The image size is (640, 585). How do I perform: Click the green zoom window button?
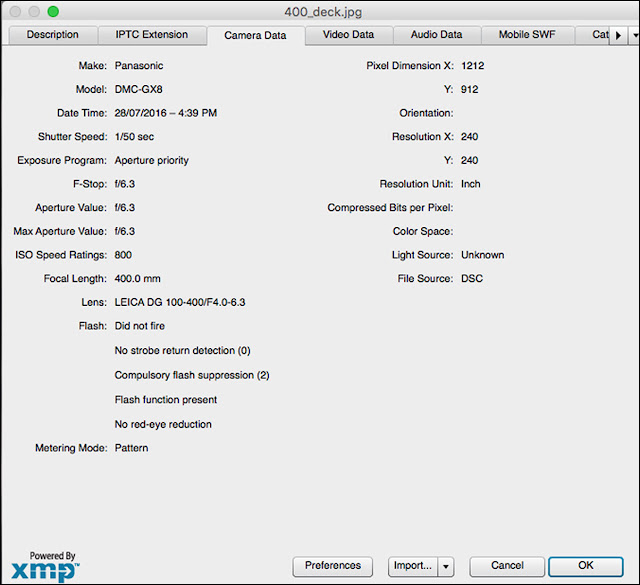[53, 11]
